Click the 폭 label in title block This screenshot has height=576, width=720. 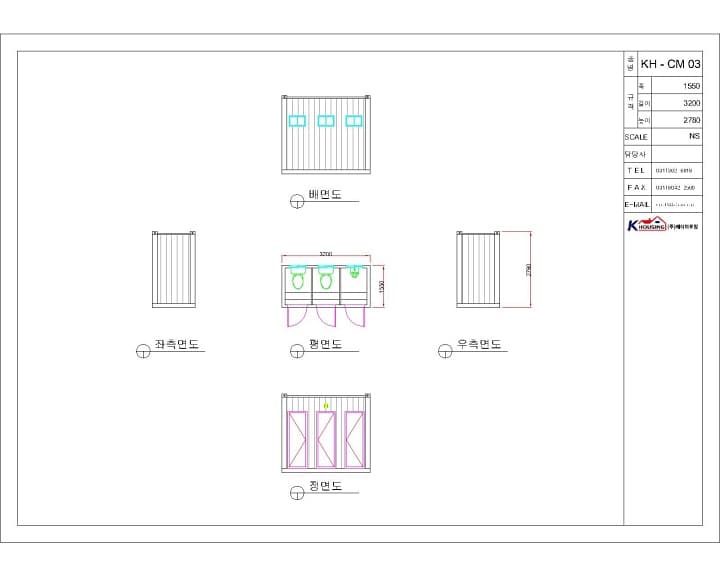641,86
